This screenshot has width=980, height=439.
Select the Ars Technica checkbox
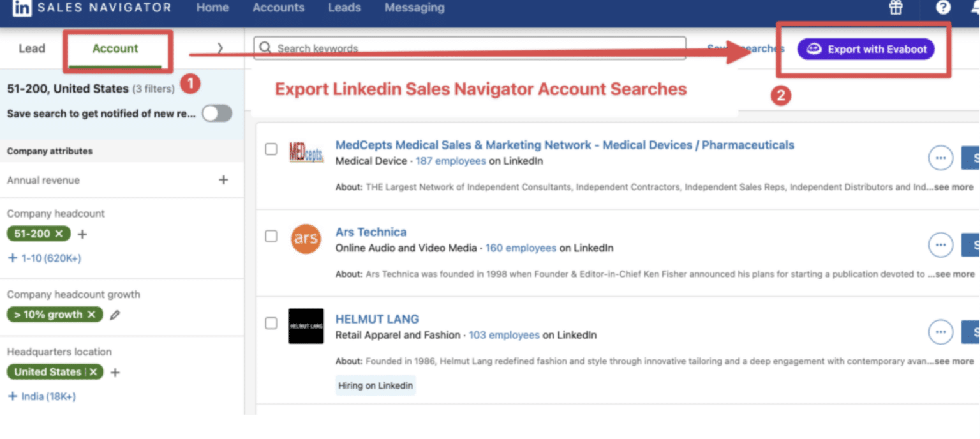271,235
